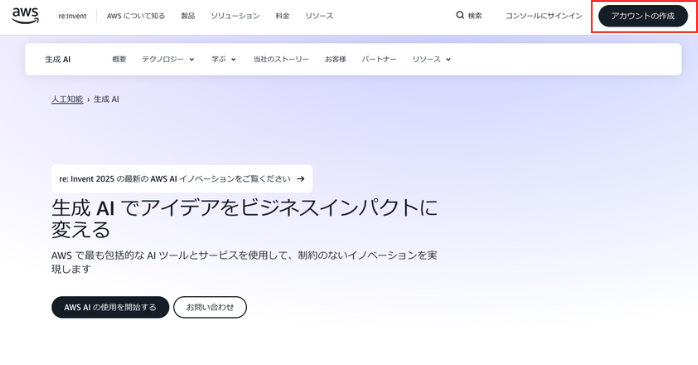Open the re: Invent 2025 innovation banner

(x=182, y=179)
